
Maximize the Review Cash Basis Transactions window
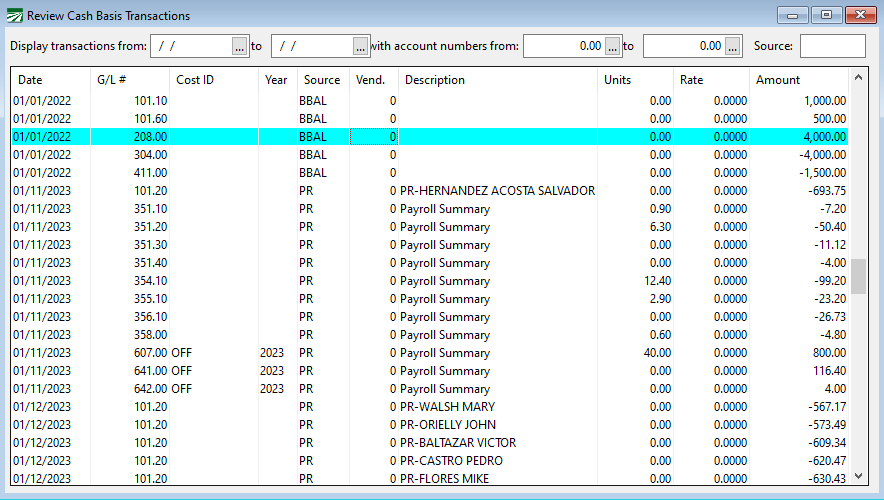pos(826,15)
